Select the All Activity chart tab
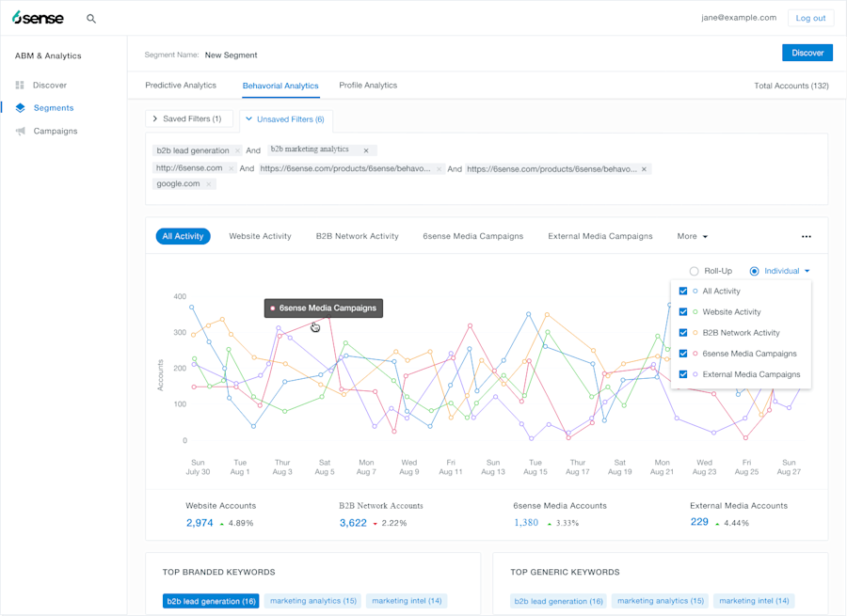The width and height of the screenshot is (847, 616). 184,236
